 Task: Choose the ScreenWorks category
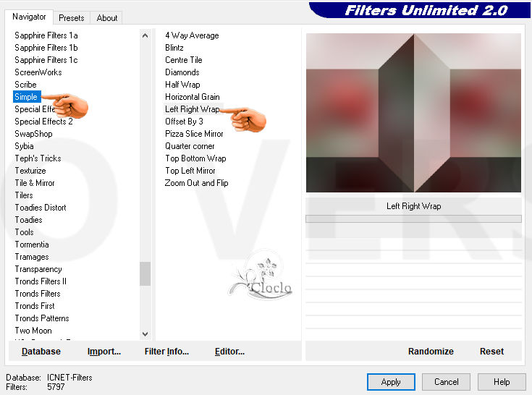pyautogui.click(x=38, y=72)
